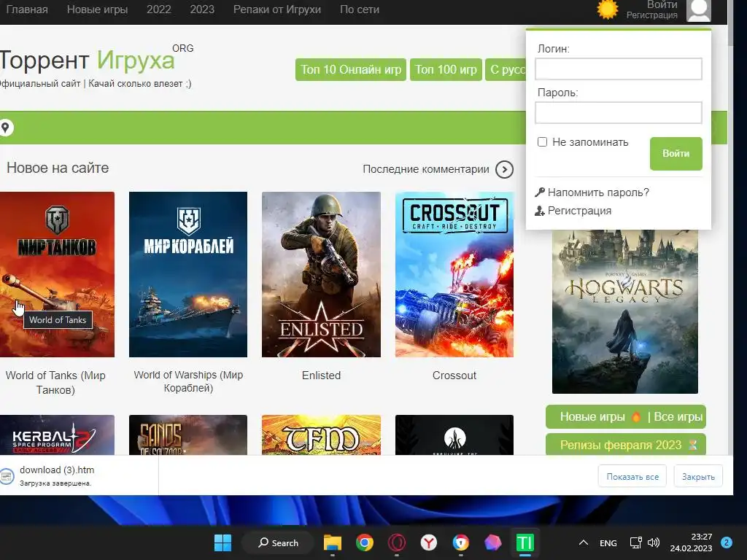The width and height of the screenshot is (747, 560).
Task: Click World of Warships (Мир Кораблей) title
Action: pyautogui.click(x=188, y=381)
